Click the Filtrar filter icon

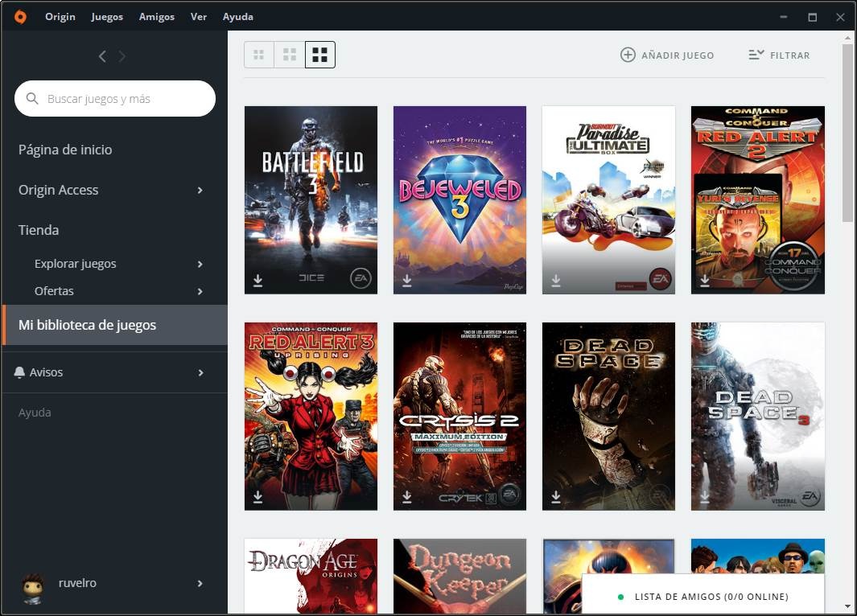pos(756,55)
